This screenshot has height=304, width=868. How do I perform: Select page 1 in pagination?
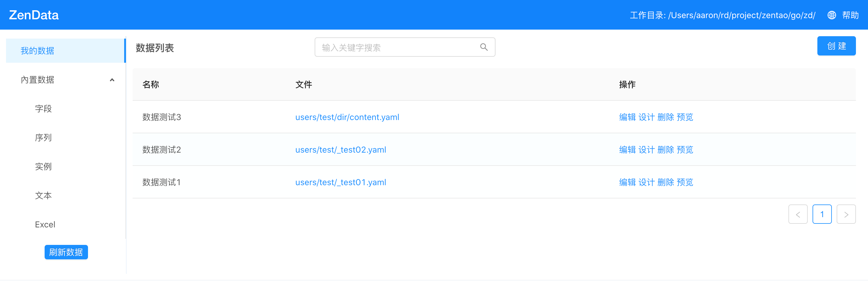coord(822,214)
